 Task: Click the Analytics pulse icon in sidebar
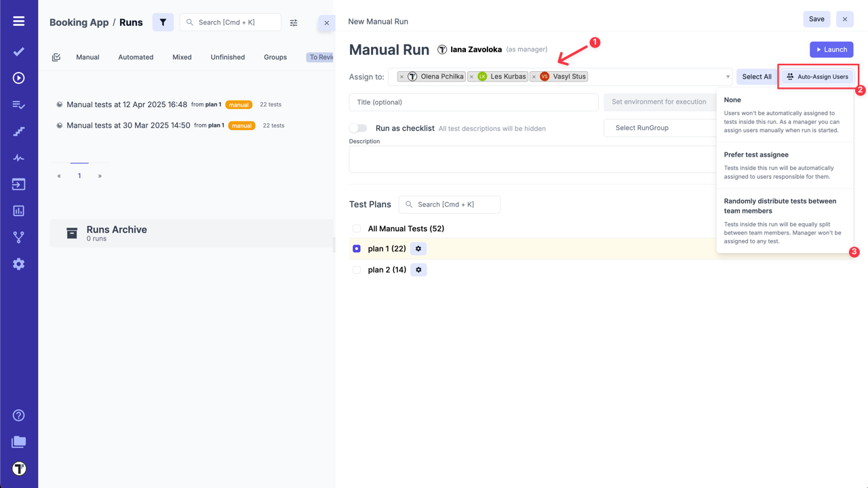point(18,157)
